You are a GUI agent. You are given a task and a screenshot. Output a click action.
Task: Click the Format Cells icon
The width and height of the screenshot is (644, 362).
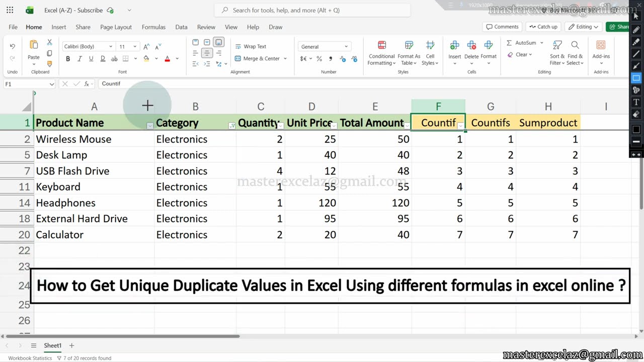[x=489, y=45]
